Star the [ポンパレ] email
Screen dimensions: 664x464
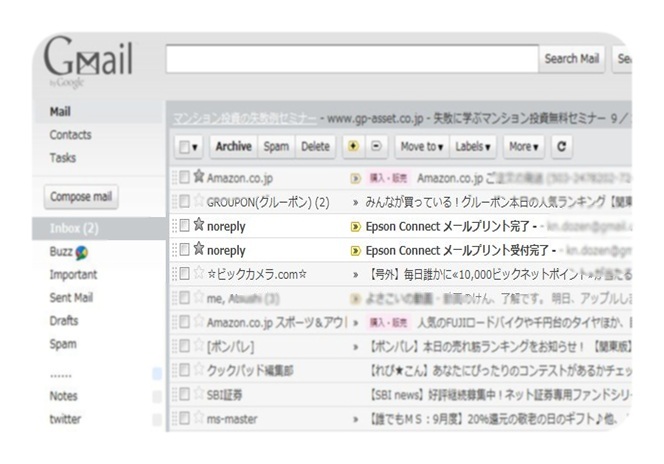click(x=199, y=345)
